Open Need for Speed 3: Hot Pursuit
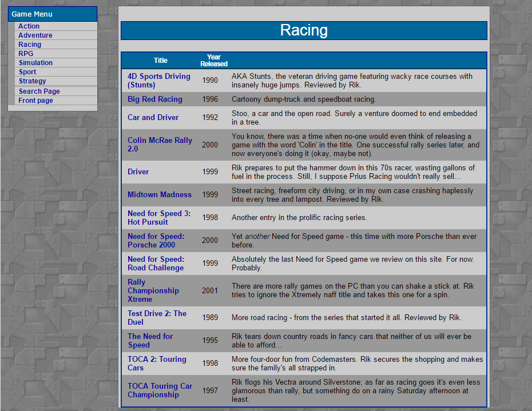Image resolution: width=532 pixels, height=411 pixels. [x=159, y=217]
